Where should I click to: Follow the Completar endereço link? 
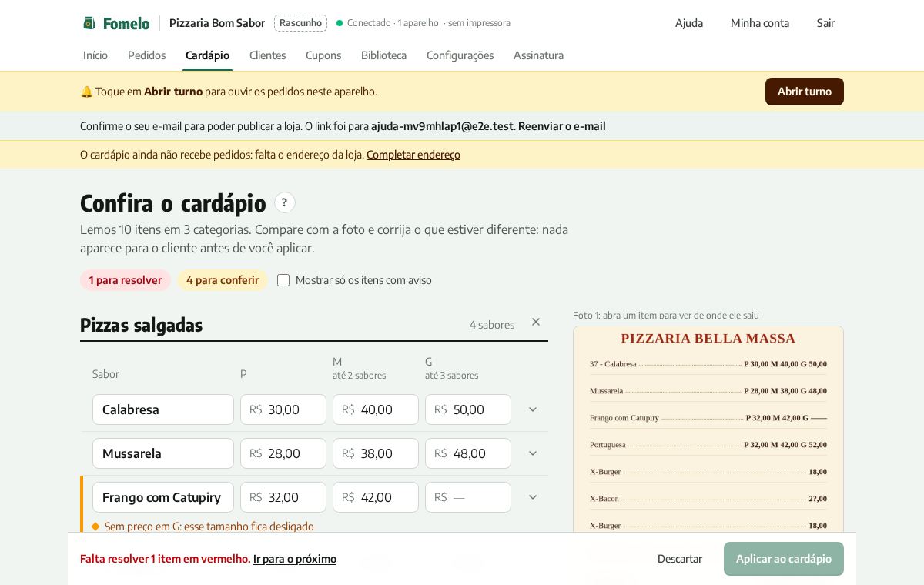tap(413, 155)
